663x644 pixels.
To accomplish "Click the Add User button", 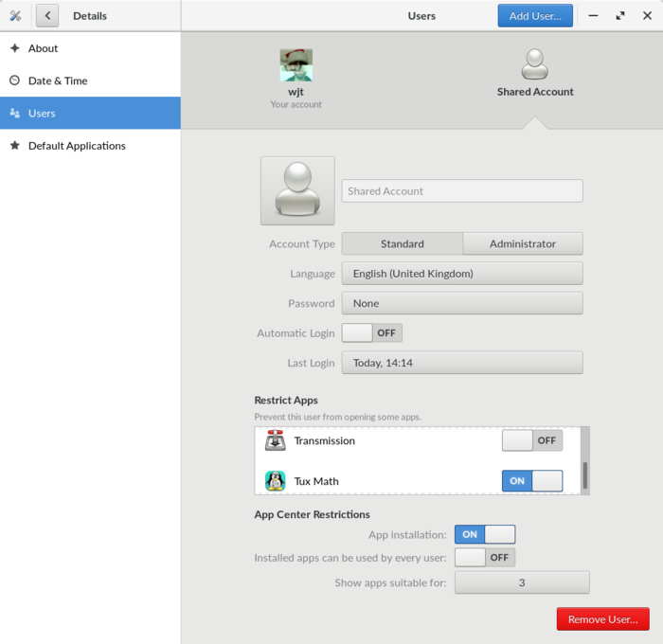I will click(x=535, y=16).
